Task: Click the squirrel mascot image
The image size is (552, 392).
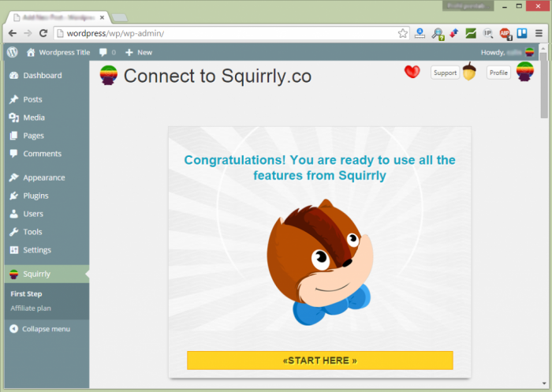Action: [x=319, y=262]
